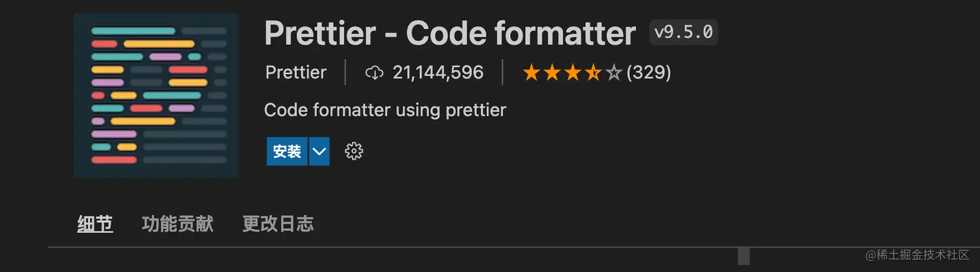
Task: Click the empty fifth rating star
Action: (x=613, y=73)
